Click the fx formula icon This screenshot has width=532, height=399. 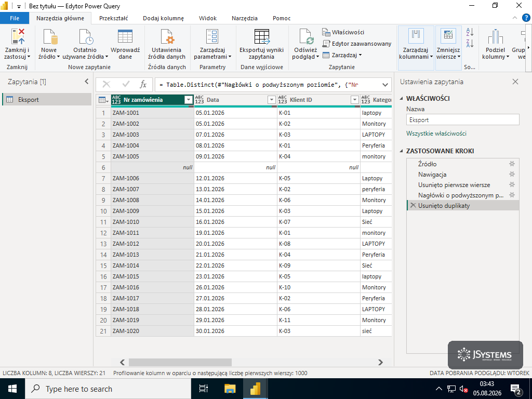click(x=143, y=85)
